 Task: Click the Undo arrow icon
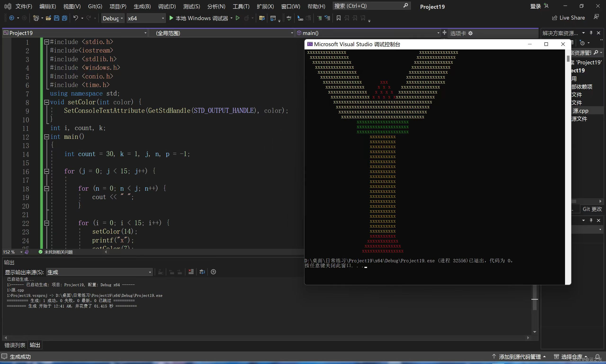(x=76, y=18)
